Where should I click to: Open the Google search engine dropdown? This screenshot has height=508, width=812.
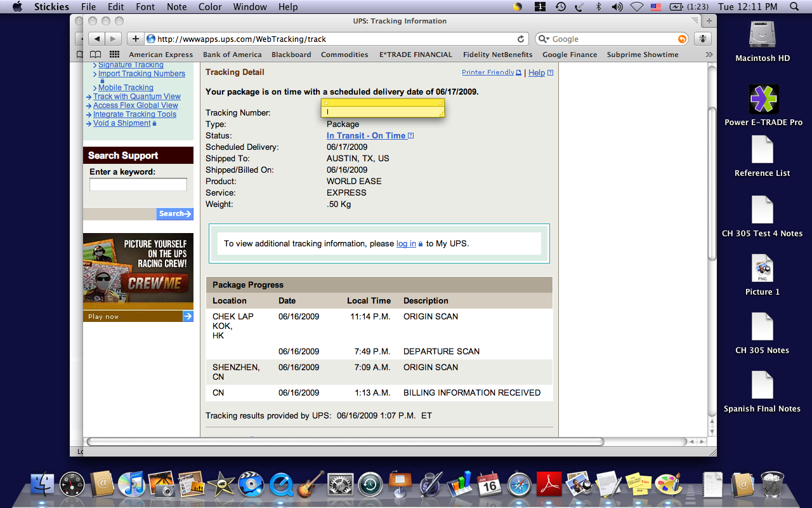pyautogui.click(x=543, y=39)
